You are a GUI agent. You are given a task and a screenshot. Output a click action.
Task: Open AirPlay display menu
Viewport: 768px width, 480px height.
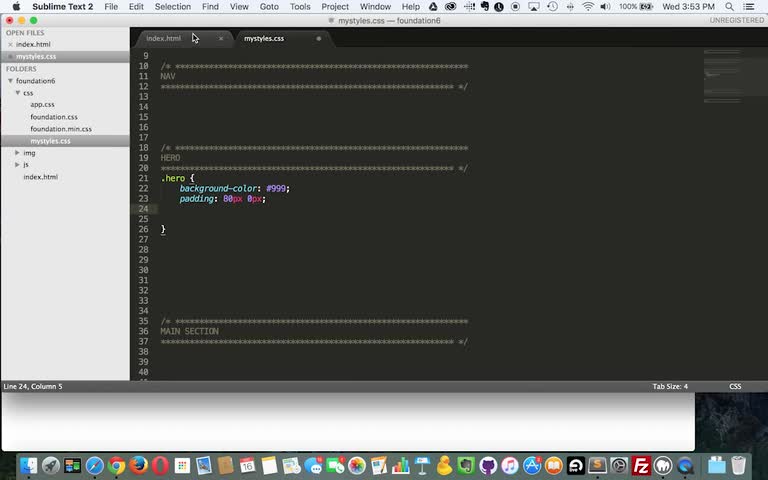tap(533, 6)
